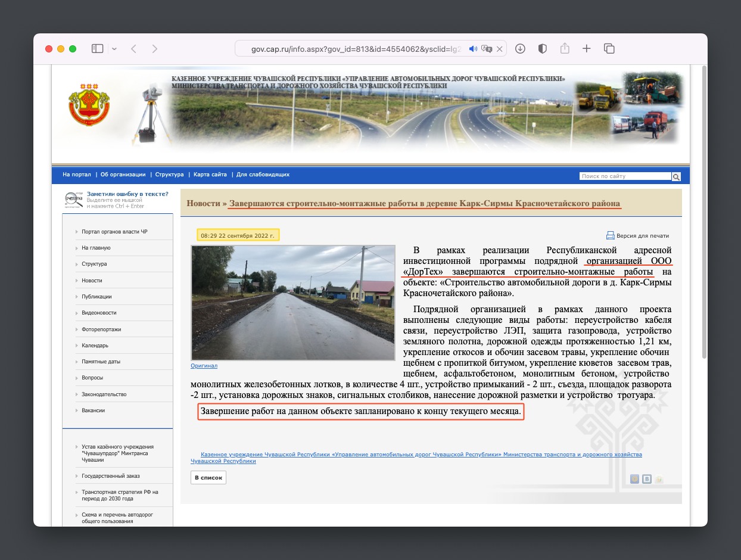This screenshot has height=560, width=741.
Task: Select 'Карта сайта' in top menu
Action: 210,175
